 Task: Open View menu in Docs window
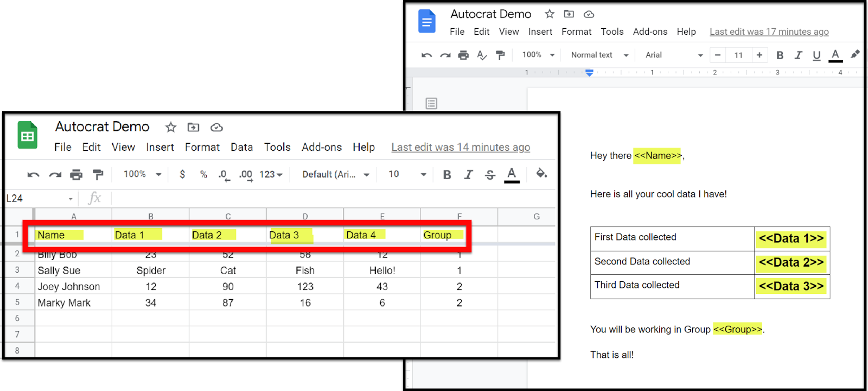point(509,31)
